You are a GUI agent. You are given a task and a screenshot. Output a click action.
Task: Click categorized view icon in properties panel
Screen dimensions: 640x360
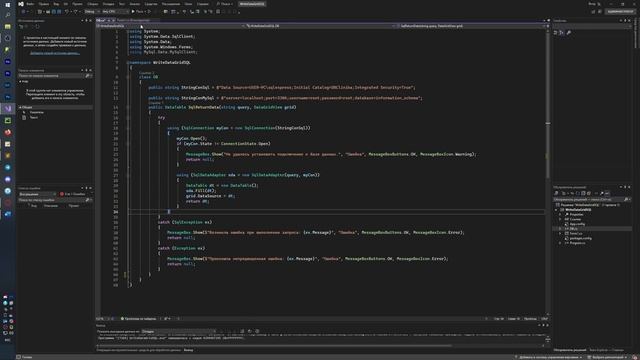point(556,33)
